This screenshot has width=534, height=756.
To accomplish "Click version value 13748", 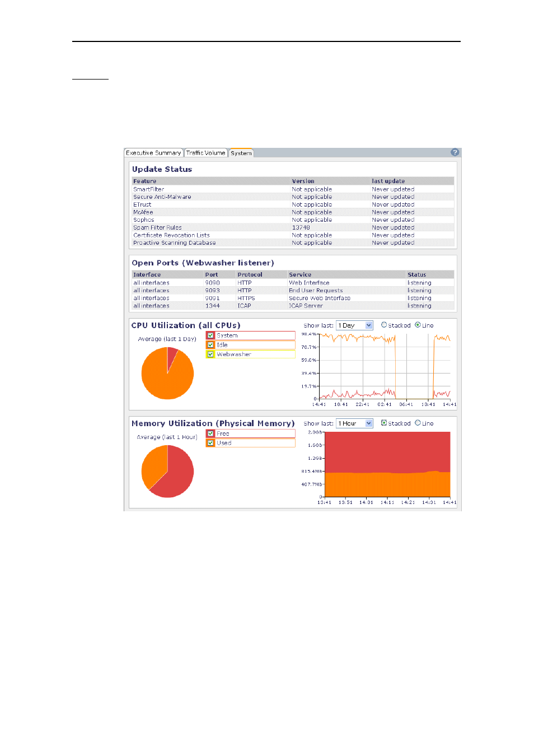I will point(301,228).
